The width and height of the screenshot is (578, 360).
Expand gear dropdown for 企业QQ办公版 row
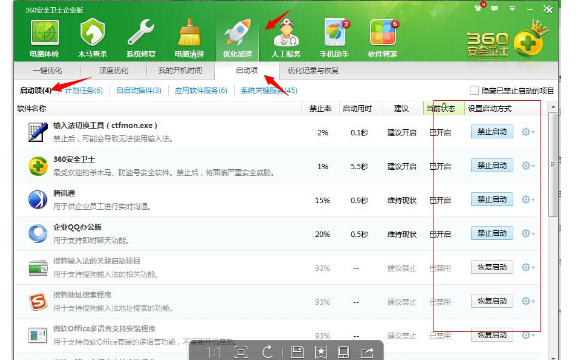point(528,234)
